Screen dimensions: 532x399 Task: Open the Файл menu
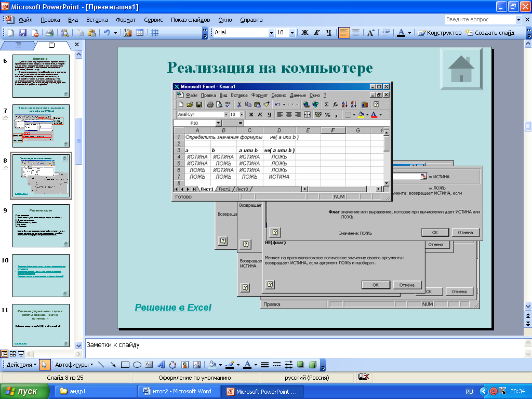click(x=25, y=20)
